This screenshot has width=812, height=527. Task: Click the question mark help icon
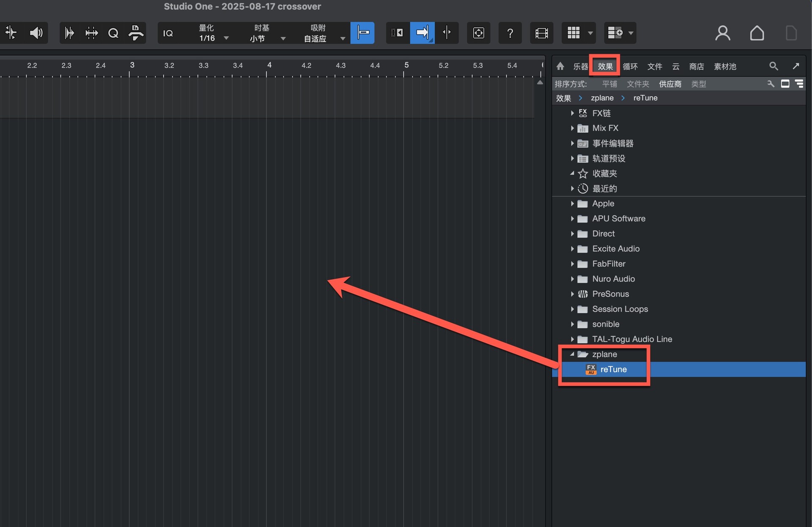click(x=510, y=33)
